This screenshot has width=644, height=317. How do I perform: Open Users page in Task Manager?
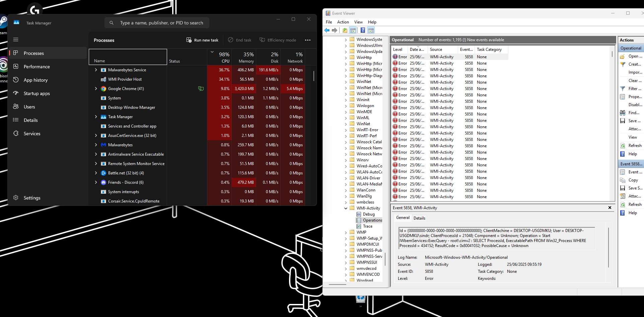coord(48,107)
